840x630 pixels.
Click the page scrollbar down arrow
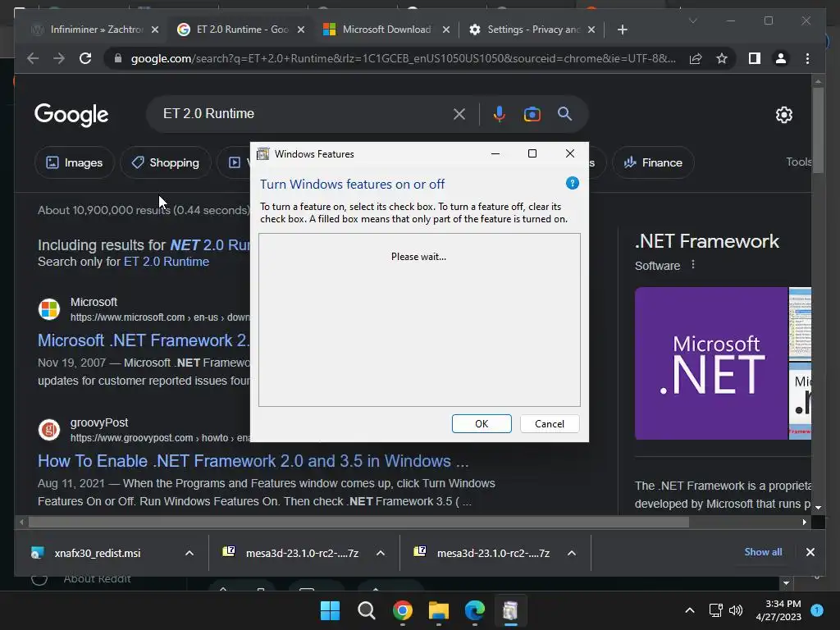point(818,507)
